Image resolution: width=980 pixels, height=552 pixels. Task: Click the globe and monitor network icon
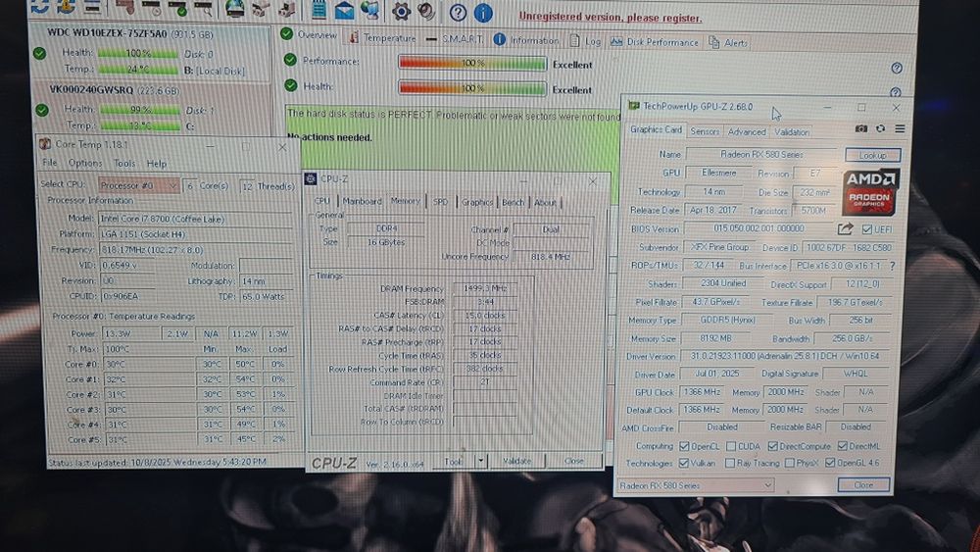[370, 10]
